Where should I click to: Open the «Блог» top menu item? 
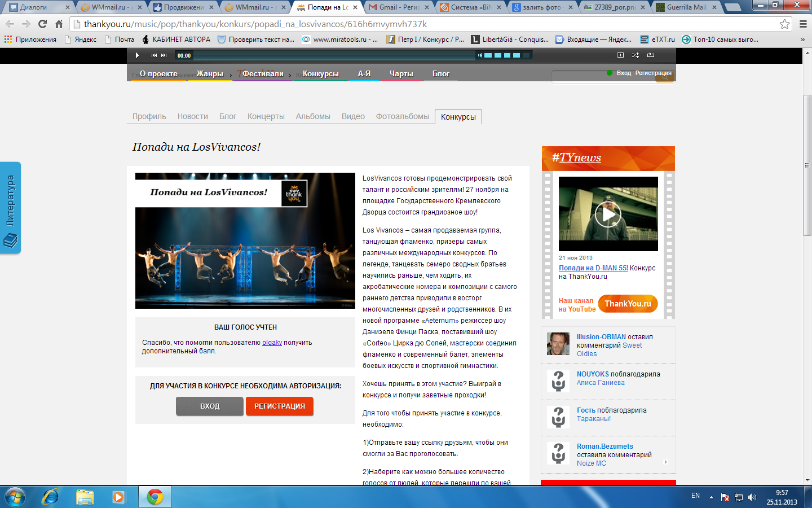pos(441,74)
